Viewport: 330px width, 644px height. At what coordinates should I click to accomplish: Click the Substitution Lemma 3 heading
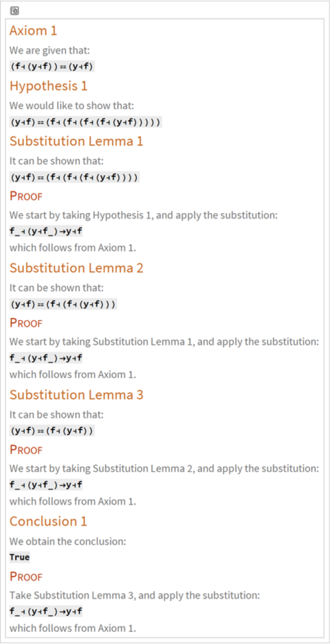(x=76, y=395)
